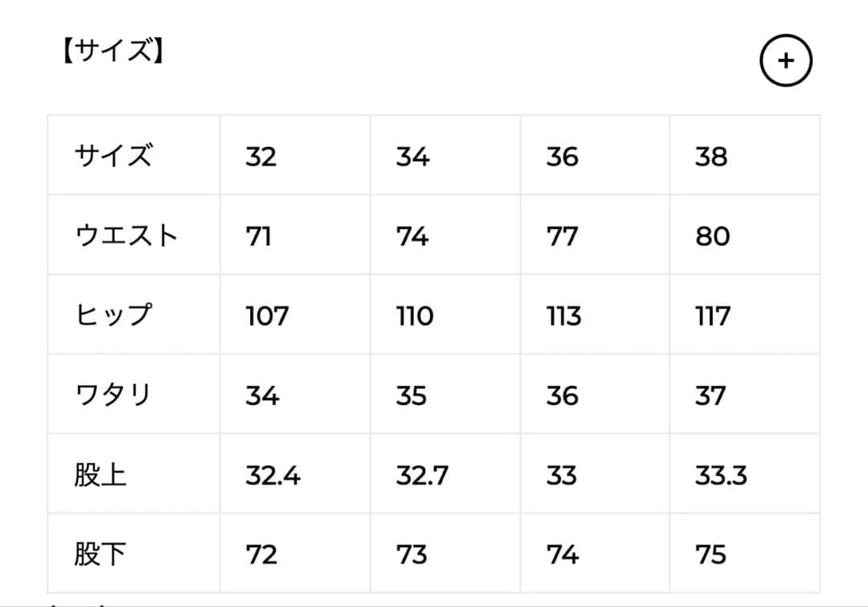Click the ヒップ row label
Screen dimensions: 868x607
click(x=113, y=315)
